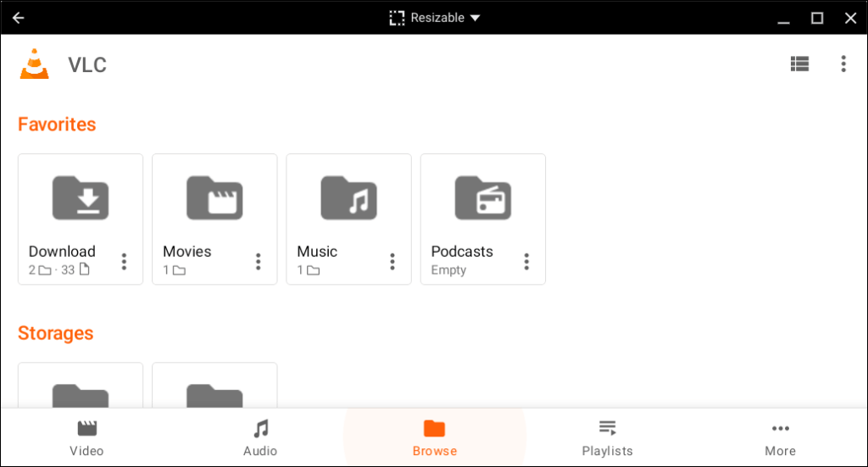
Task: Open the More tab
Action: coord(780,437)
